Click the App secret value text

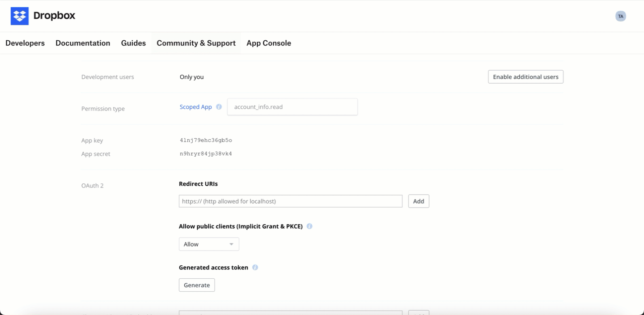(x=206, y=154)
